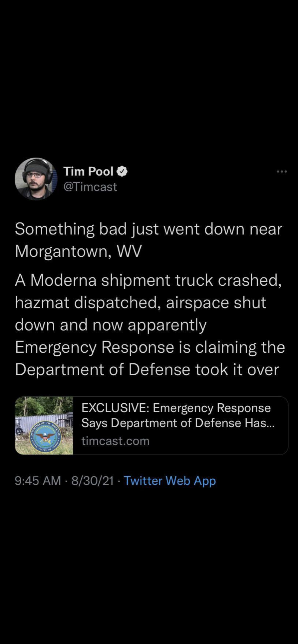298x644 pixels.
Task: Open the @Timcast handle link
Action: point(90,187)
